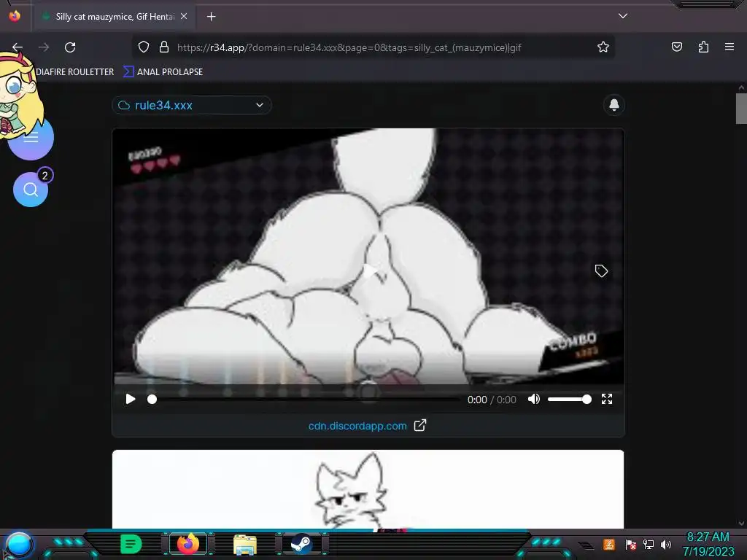
Task: View site security via the padlock icon
Action: click(x=164, y=47)
